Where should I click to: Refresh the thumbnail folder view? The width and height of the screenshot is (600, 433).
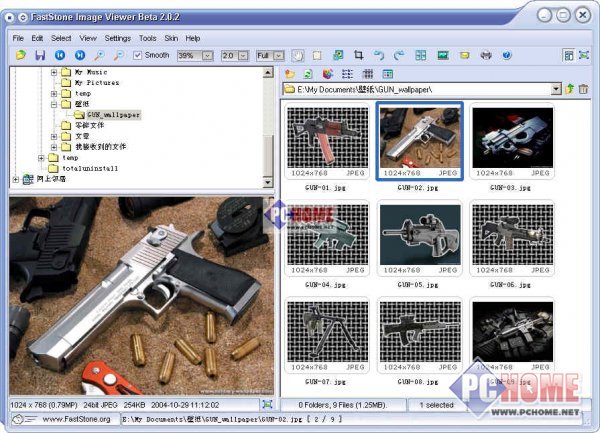308,74
